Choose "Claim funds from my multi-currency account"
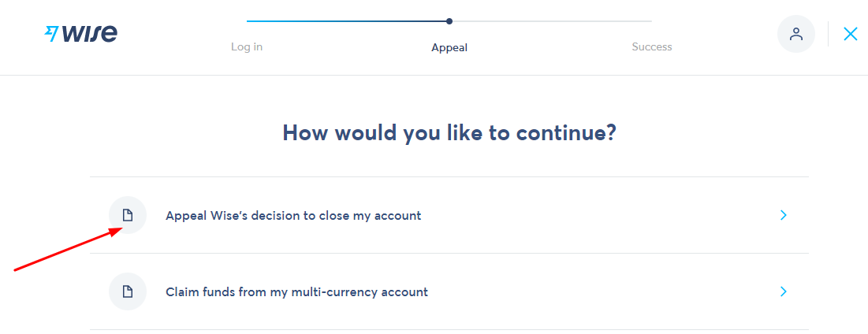The width and height of the screenshot is (868, 334). click(x=296, y=291)
